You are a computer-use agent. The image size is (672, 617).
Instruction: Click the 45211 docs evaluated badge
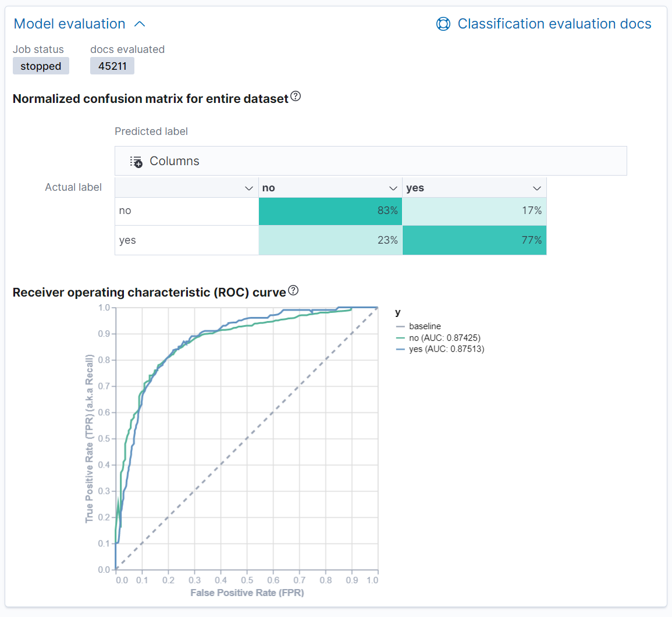(112, 66)
